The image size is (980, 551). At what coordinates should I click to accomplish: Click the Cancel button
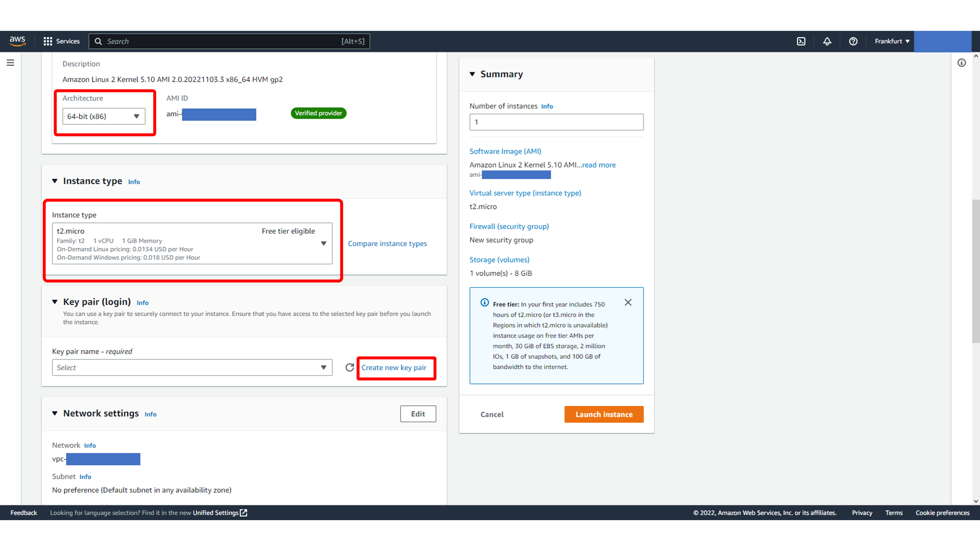pyautogui.click(x=491, y=414)
